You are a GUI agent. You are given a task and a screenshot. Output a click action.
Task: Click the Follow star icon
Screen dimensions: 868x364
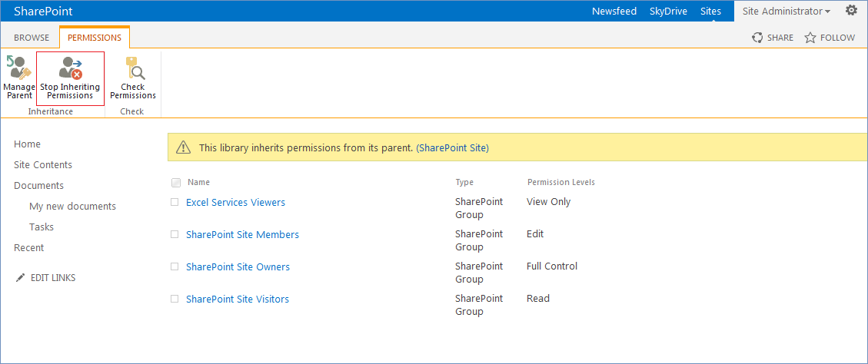810,38
